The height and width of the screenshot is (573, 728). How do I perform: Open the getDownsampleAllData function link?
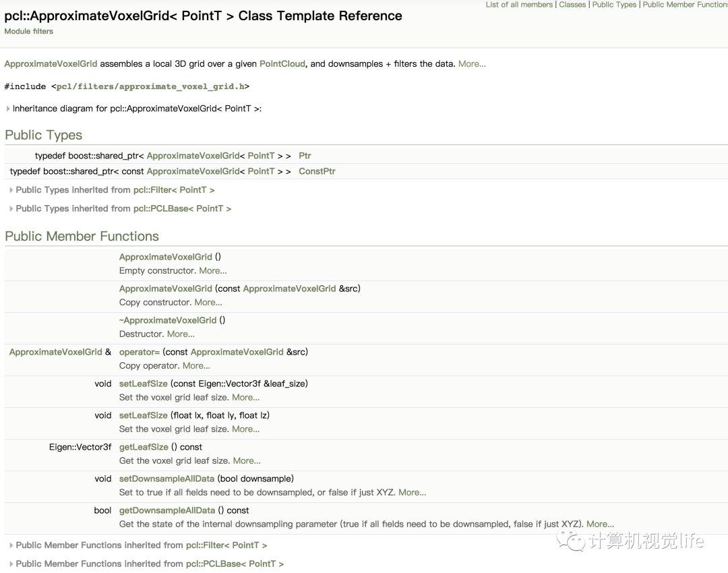(166, 510)
